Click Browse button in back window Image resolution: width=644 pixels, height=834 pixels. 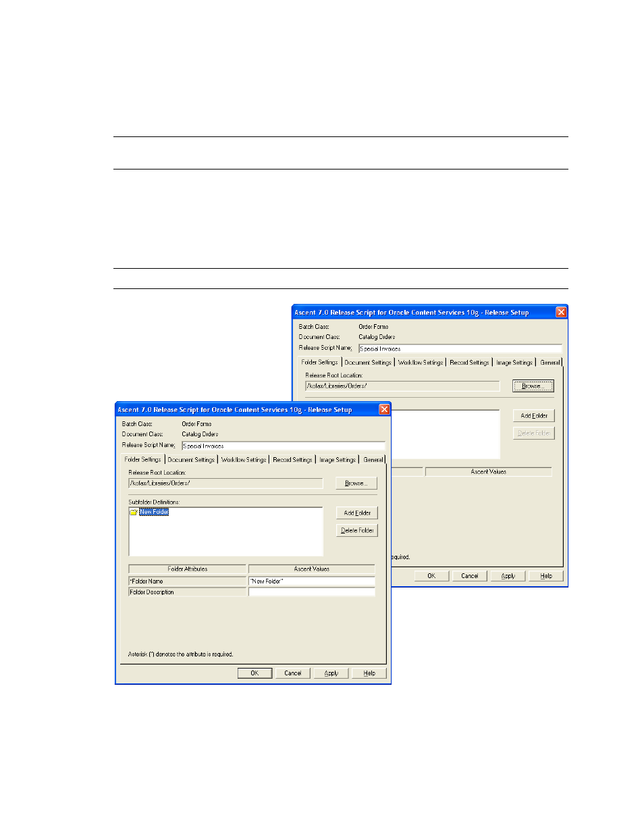click(x=533, y=386)
